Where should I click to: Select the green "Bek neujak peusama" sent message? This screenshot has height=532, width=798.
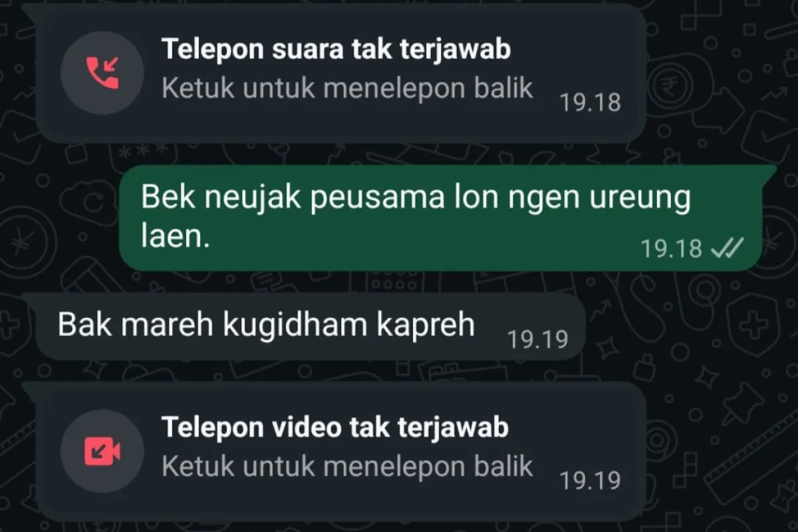tap(447, 217)
